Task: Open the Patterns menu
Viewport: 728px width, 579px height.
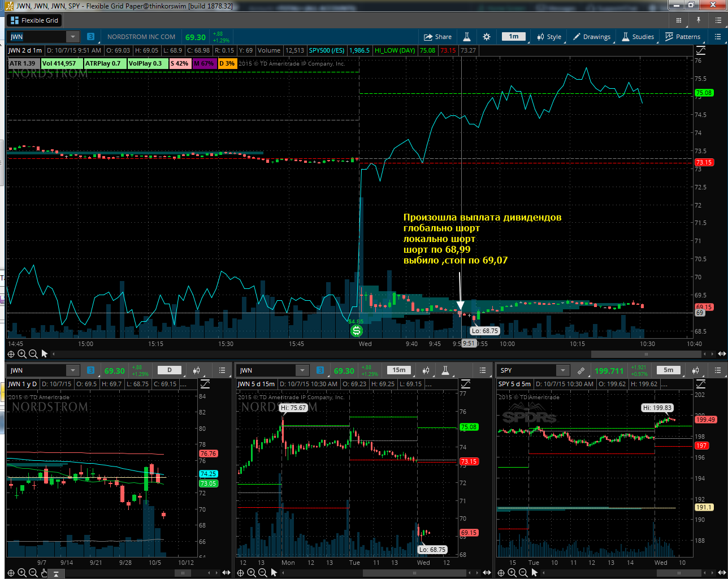Action: (683, 37)
